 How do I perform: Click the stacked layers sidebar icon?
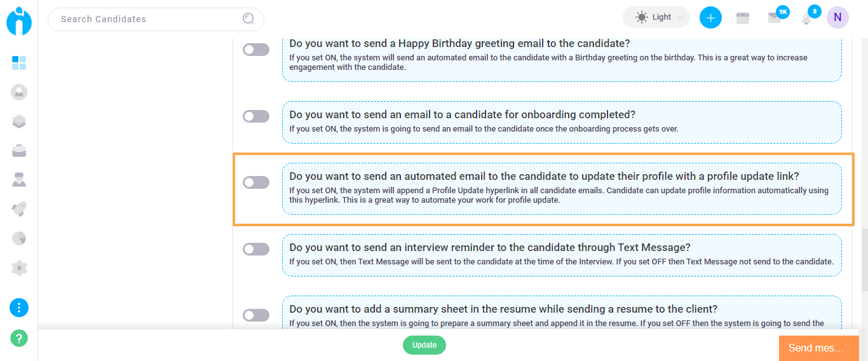pos(19,121)
